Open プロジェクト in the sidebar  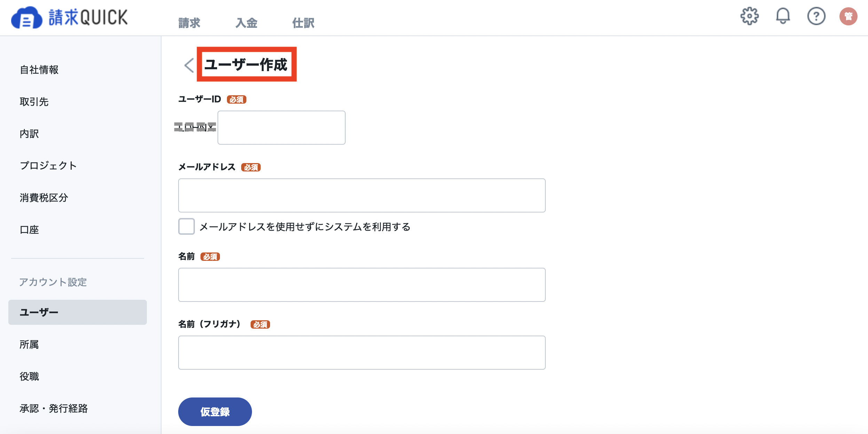click(48, 166)
